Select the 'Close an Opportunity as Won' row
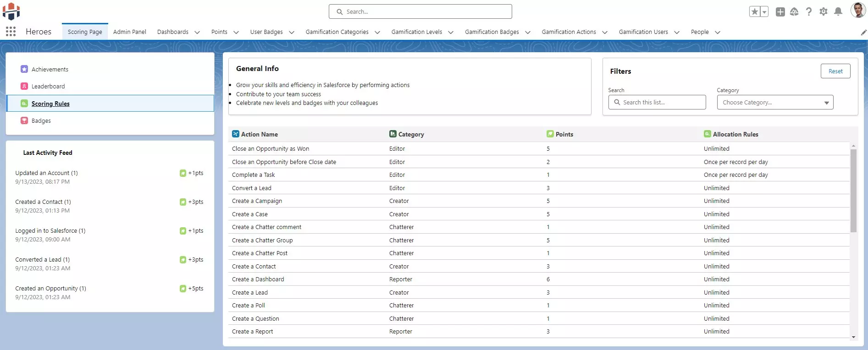 click(539, 148)
